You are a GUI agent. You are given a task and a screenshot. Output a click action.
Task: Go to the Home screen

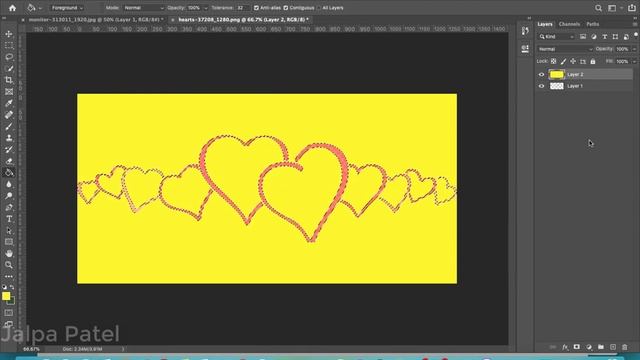click(12, 8)
